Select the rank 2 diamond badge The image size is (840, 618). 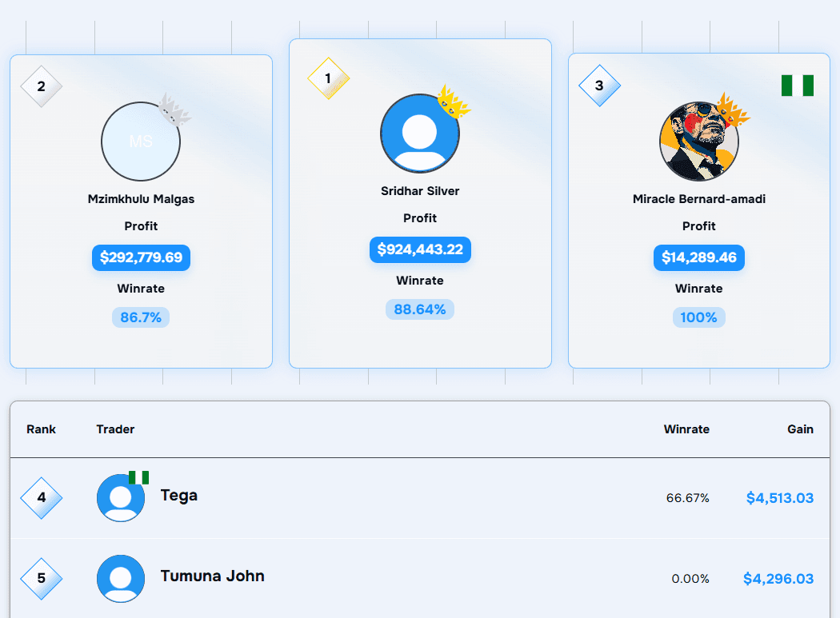41,87
